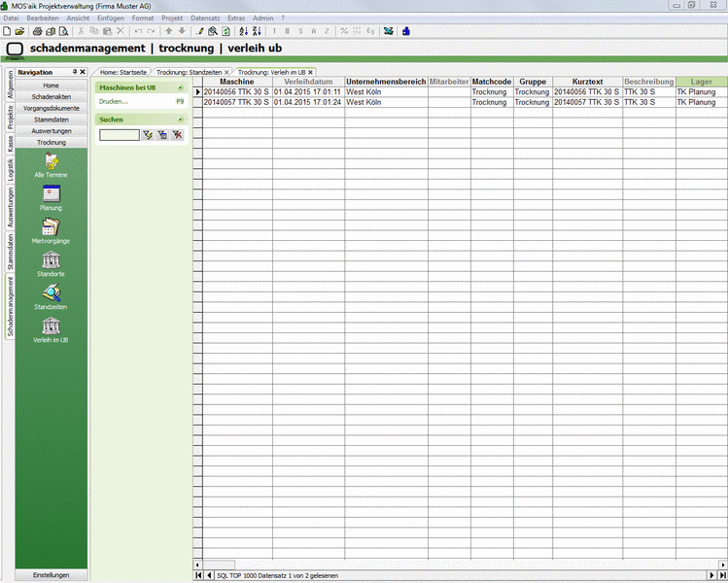Click the Lager column header
This screenshot has height=583, width=728.
point(702,82)
